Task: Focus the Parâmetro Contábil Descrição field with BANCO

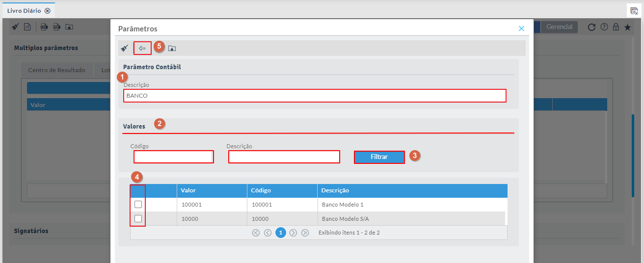Action: [x=315, y=96]
